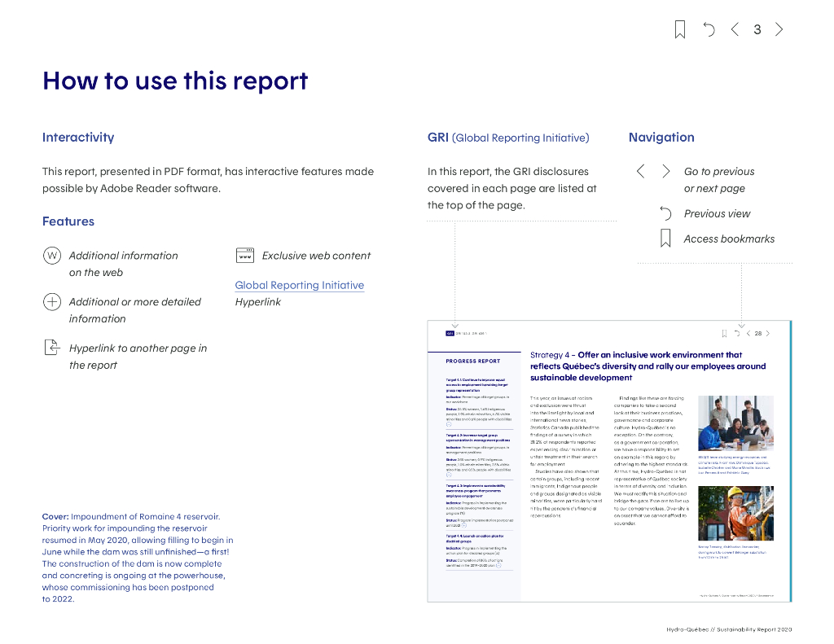Click the Previous view icon in Navigation legend
Image resolution: width=834 pixels, height=644 pixels.
pos(665,213)
